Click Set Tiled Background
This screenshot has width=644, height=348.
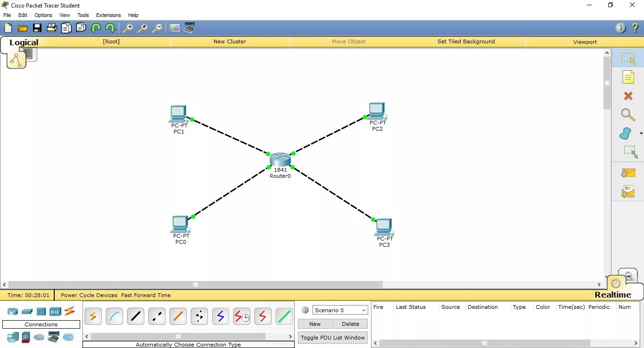click(x=466, y=41)
